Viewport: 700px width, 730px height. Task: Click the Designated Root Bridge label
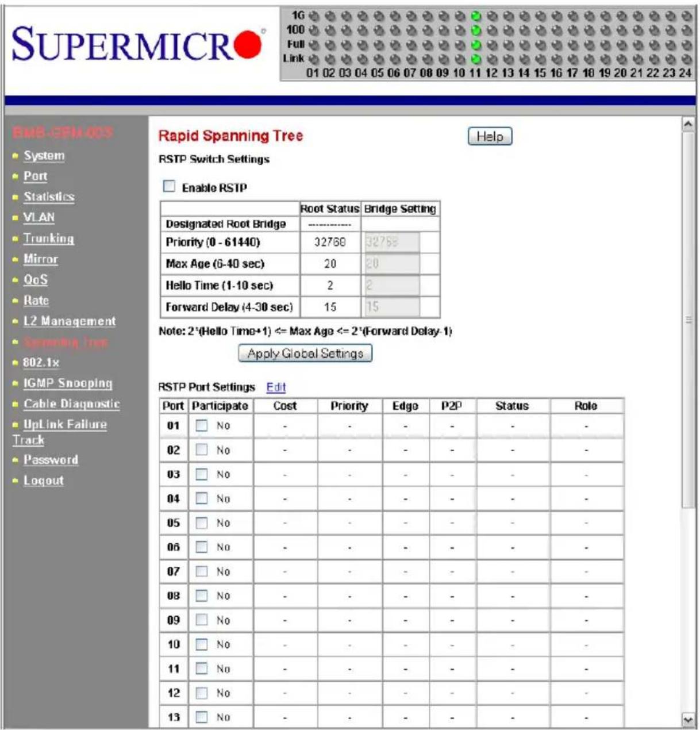226,224
